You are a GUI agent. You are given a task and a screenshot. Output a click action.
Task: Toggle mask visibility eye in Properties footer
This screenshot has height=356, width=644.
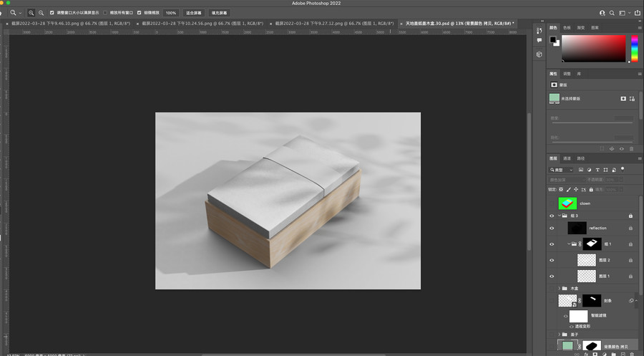[621, 149]
